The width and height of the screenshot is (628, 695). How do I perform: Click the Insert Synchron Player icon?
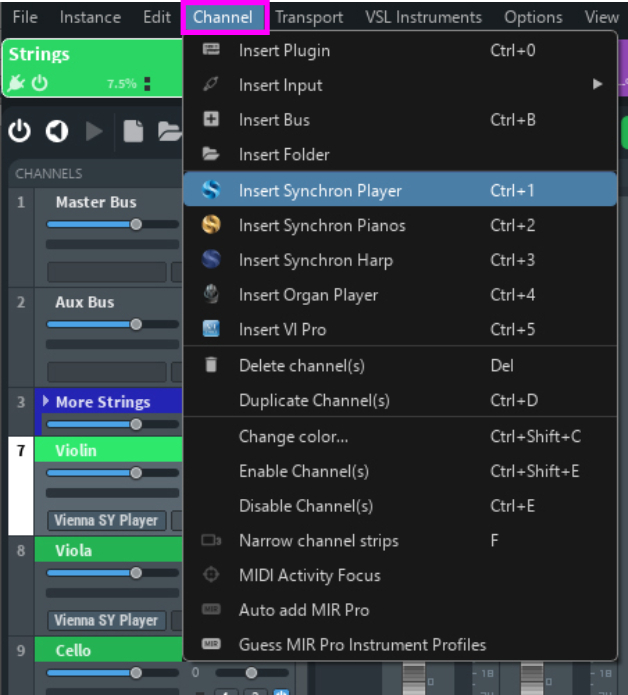click(211, 190)
